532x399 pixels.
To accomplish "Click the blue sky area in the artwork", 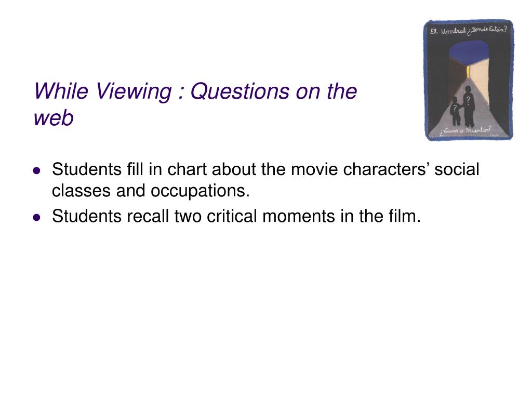I will pyautogui.click(x=469, y=51).
